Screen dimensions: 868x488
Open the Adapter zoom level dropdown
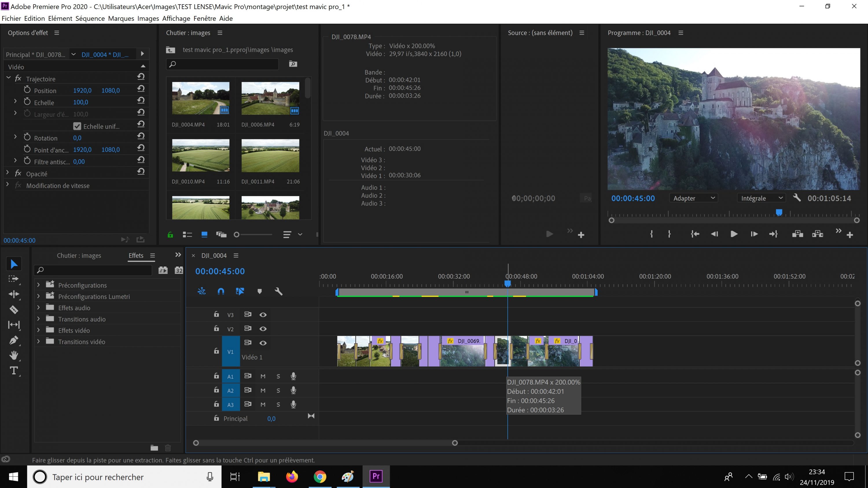coord(694,198)
